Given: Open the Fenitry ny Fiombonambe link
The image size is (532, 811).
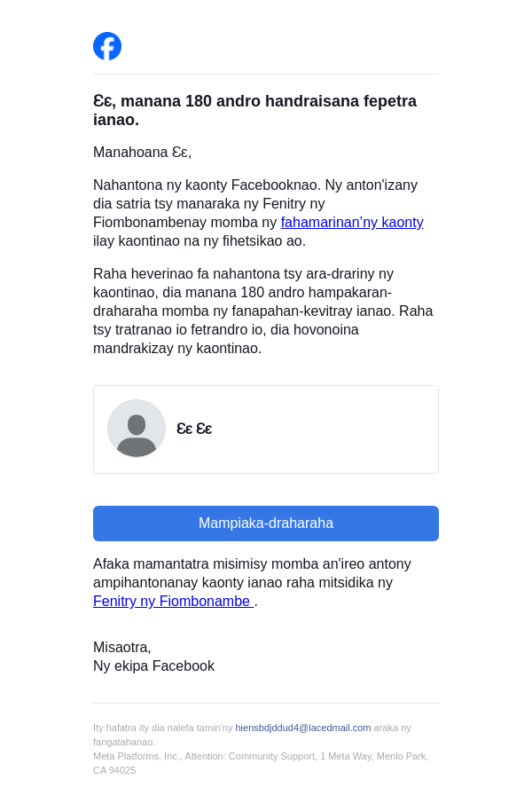Looking at the screenshot, I should point(172,602).
